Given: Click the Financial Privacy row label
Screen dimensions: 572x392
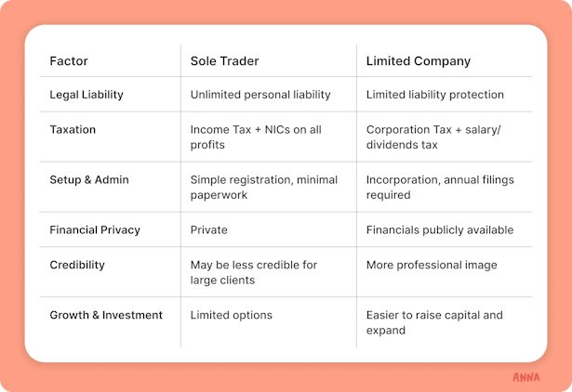Looking at the screenshot, I should pyautogui.click(x=95, y=230).
